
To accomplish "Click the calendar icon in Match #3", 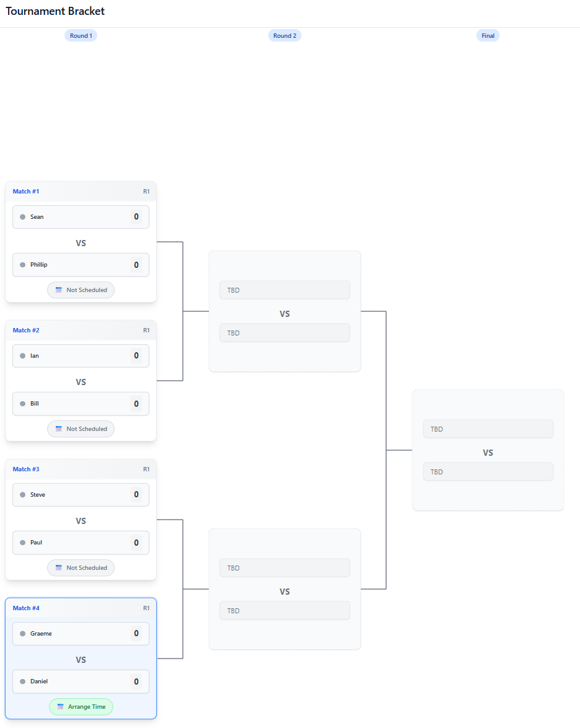I will [x=59, y=568].
